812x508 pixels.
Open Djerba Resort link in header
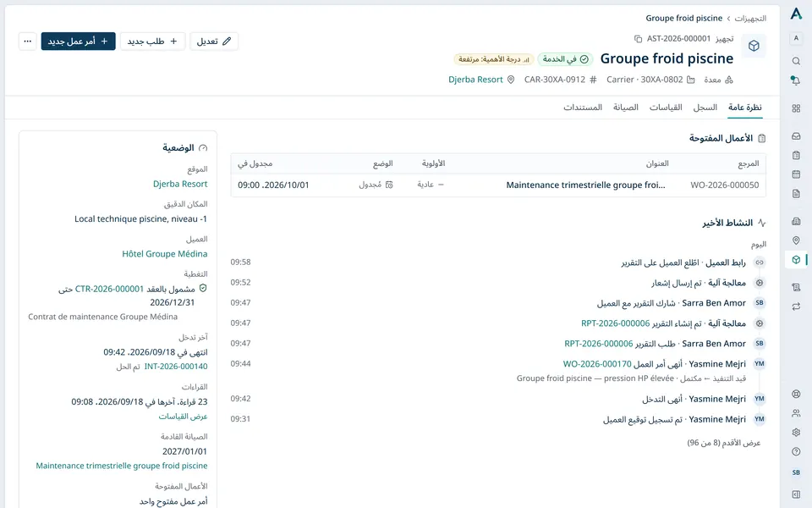pyautogui.click(x=475, y=80)
